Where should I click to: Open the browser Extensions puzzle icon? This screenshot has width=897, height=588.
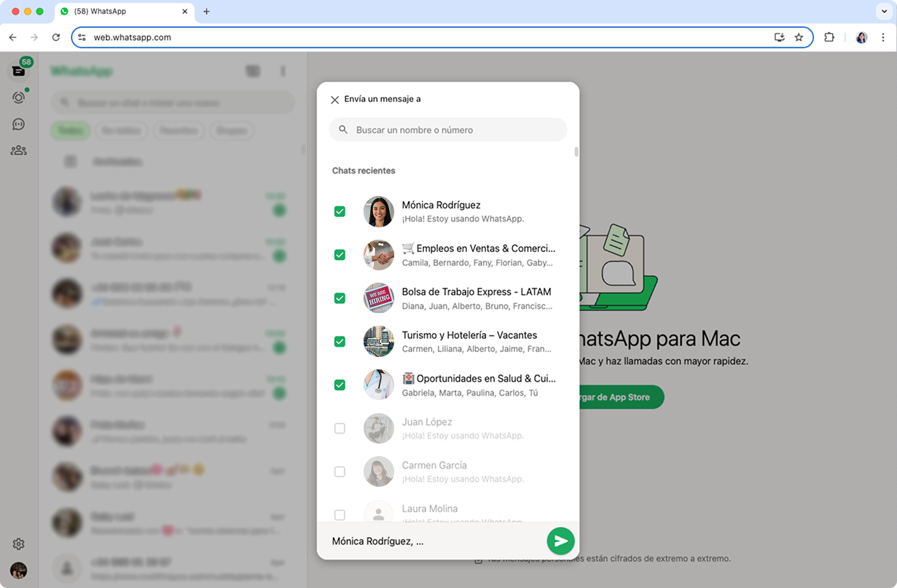(829, 37)
